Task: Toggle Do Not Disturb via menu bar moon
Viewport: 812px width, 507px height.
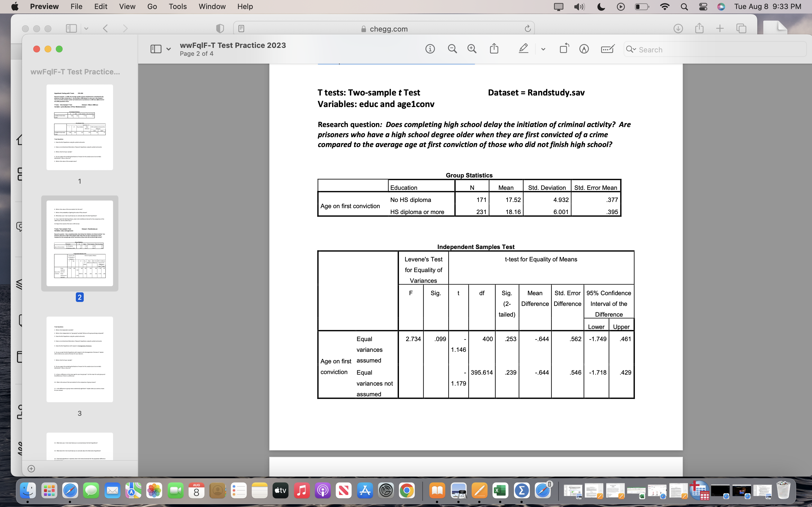Action: point(600,6)
